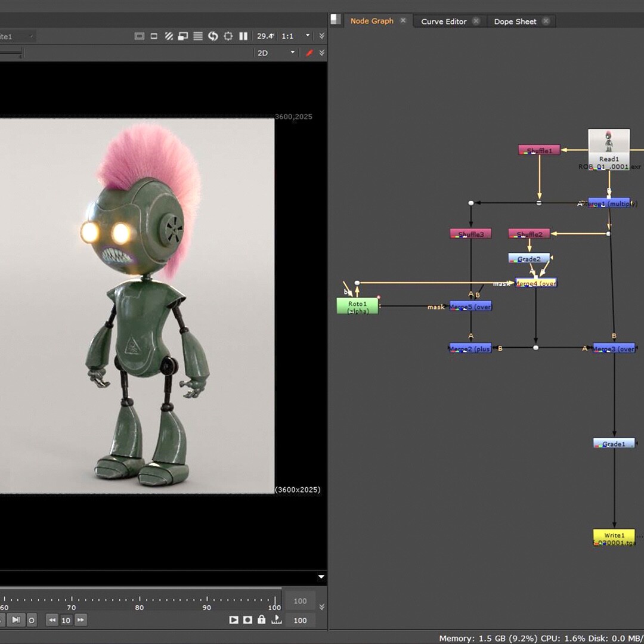Toggle proxy mode in the viewer toolbar
The height and width of the screenshot is (644, 644).
154,36
